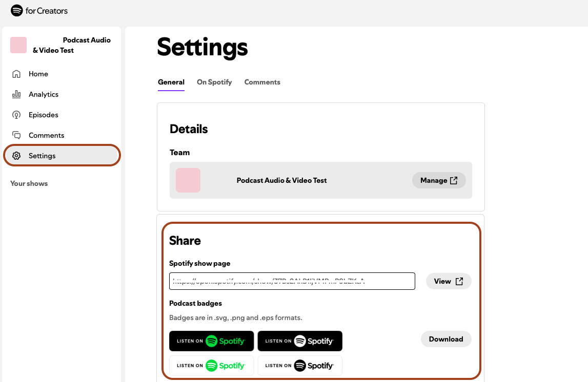
Task: Open Home via its house icon
Action: [16, 74]
